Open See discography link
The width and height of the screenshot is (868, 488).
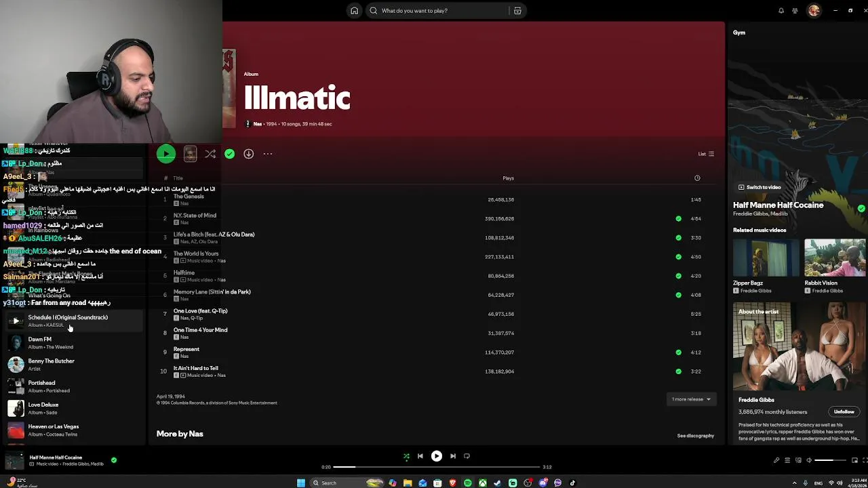[x=695, y=436]
